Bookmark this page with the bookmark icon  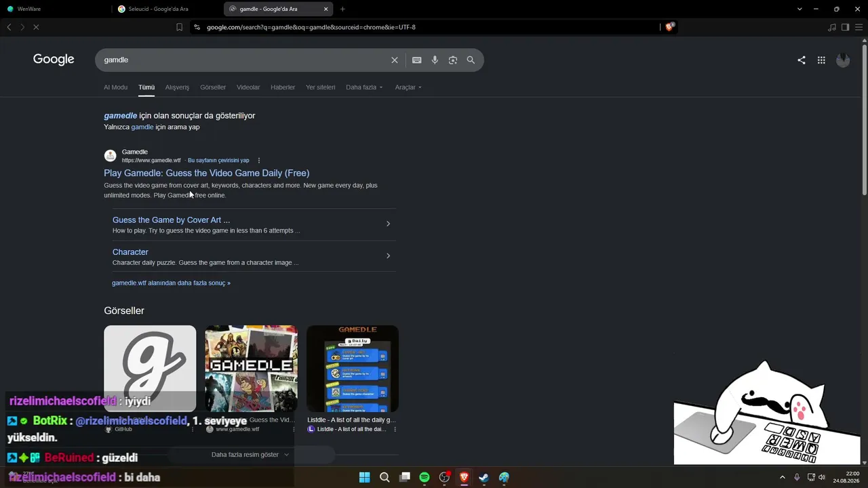(179, 27)
